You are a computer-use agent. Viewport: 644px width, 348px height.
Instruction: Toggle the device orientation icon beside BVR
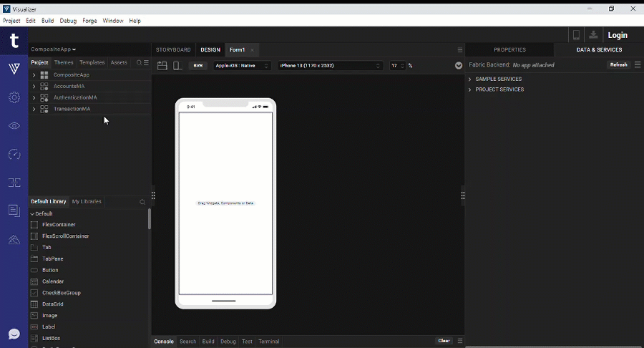pyautogui.click(x=177, y=66)
